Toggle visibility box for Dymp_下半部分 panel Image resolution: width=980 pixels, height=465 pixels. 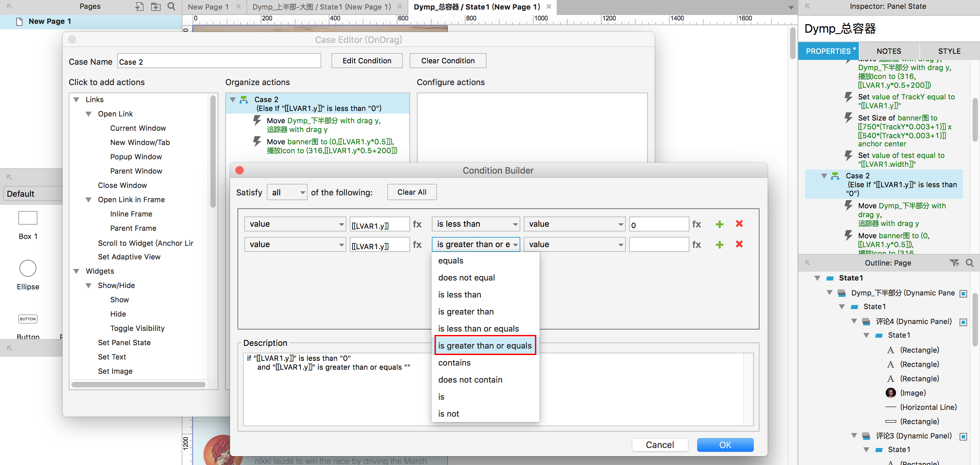(963, 293)
